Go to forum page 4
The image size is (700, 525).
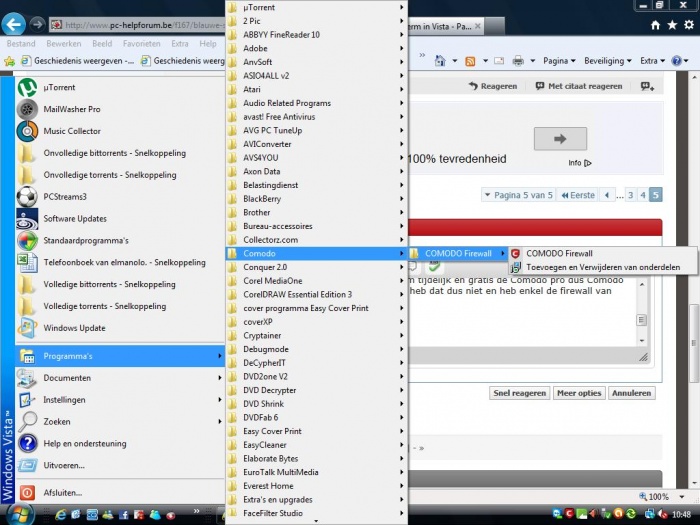(x=643, y=195)
